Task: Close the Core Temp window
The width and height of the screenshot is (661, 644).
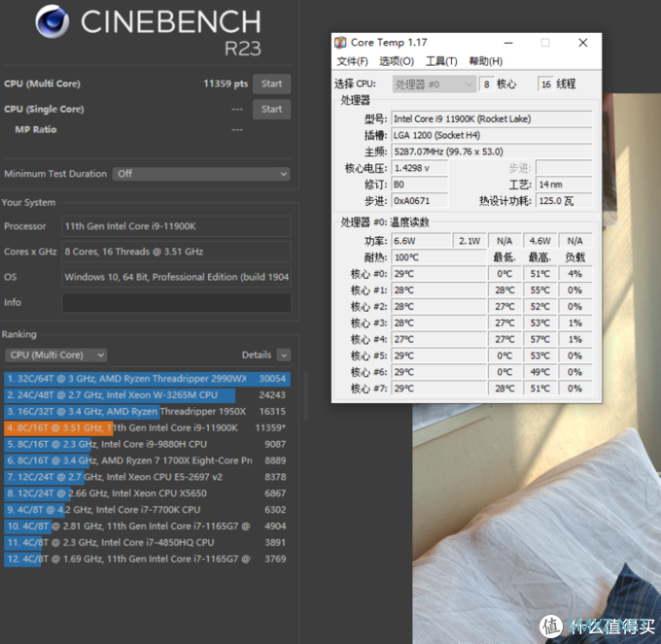Action: click(x=583, y=43)
